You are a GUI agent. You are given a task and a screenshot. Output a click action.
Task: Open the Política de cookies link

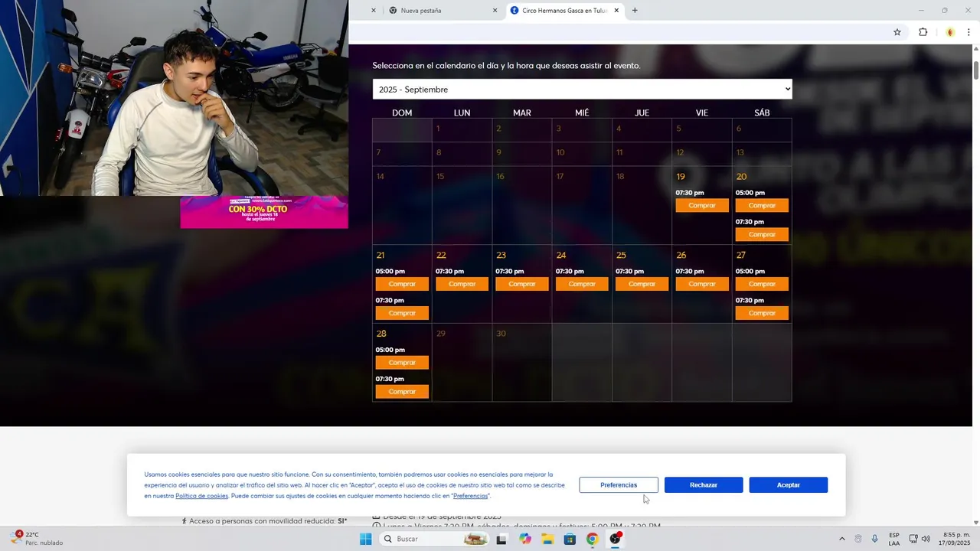click(x=202, y=496)
